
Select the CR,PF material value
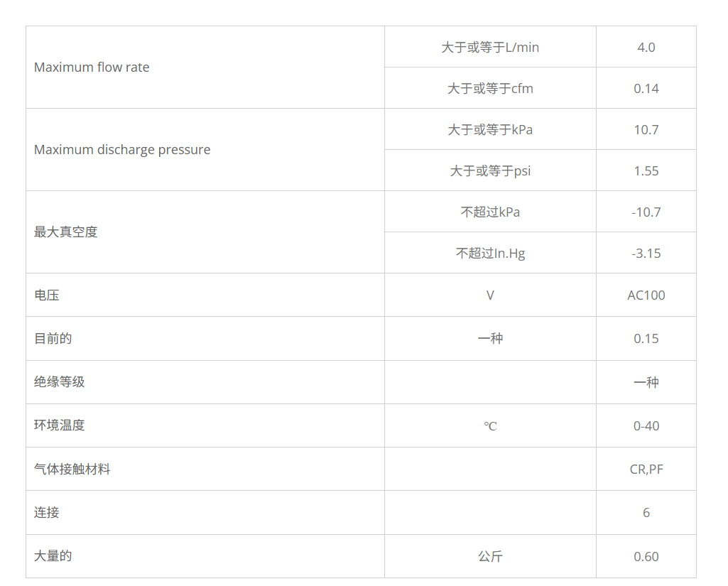tap(646, 470)
